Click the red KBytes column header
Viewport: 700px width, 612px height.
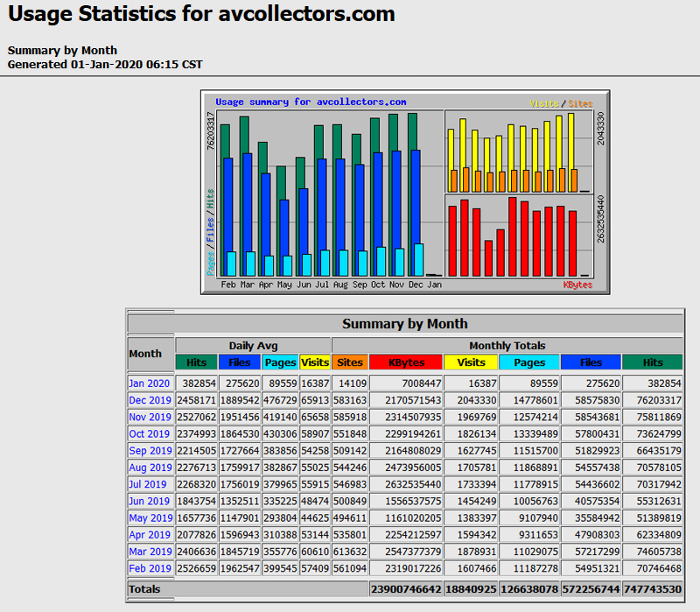[x=406, y=362]
